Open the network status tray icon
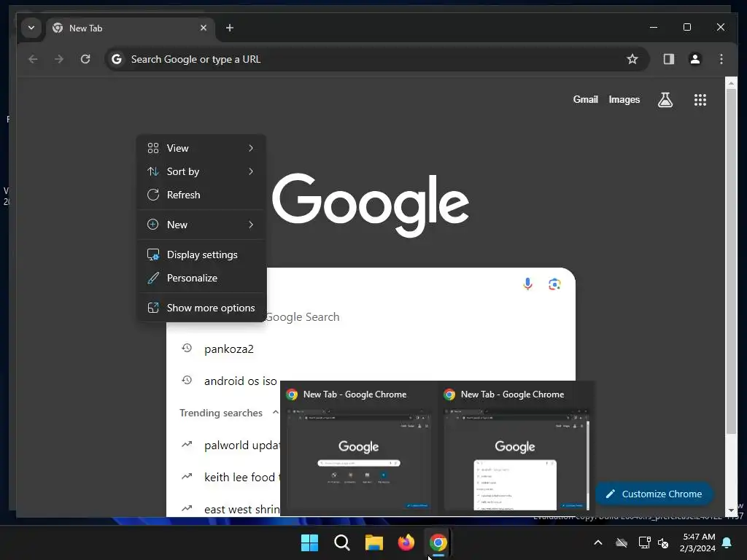 (x=645, y=542)
